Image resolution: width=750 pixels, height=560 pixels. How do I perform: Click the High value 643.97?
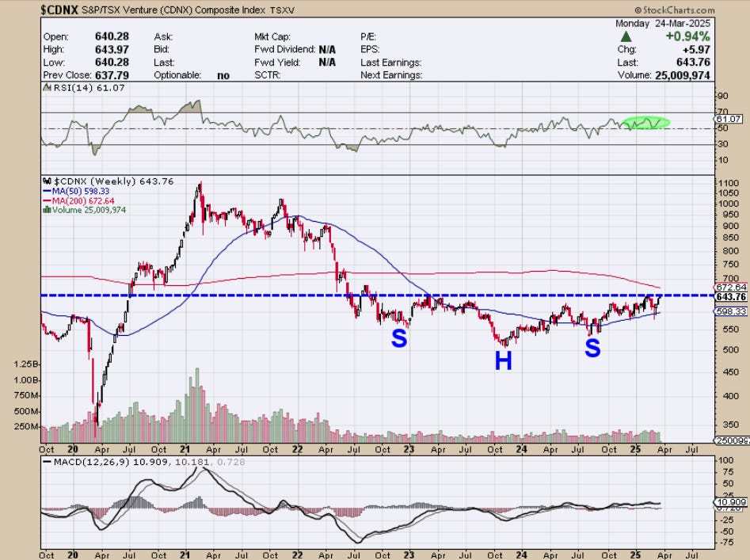click(112, 49)
